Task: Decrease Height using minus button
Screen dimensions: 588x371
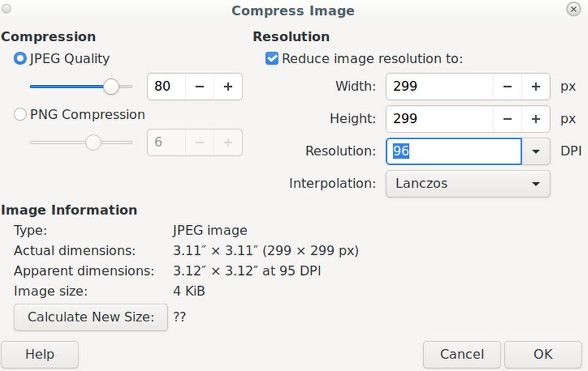Action: 508,119
